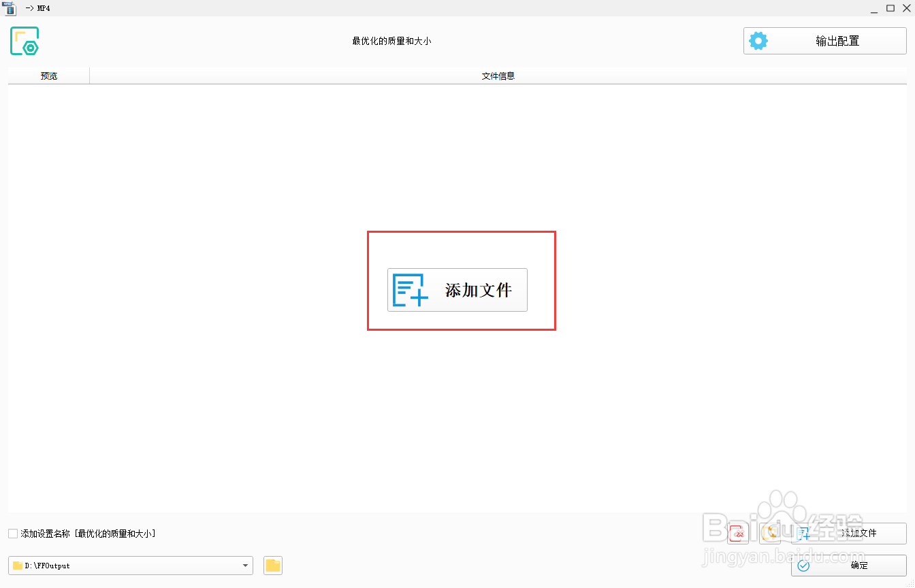Click the central 添加文件 button

click(457, 290)
